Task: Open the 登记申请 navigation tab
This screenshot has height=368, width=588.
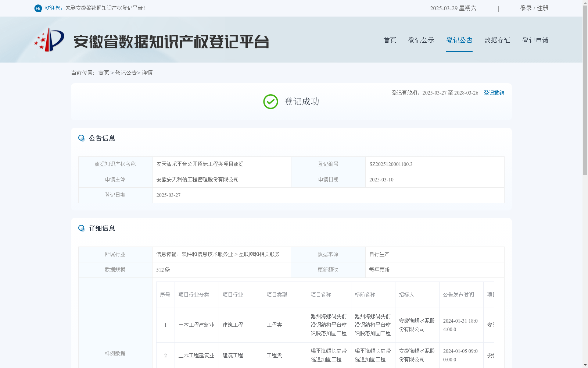Action: click(x=535, y=40)
